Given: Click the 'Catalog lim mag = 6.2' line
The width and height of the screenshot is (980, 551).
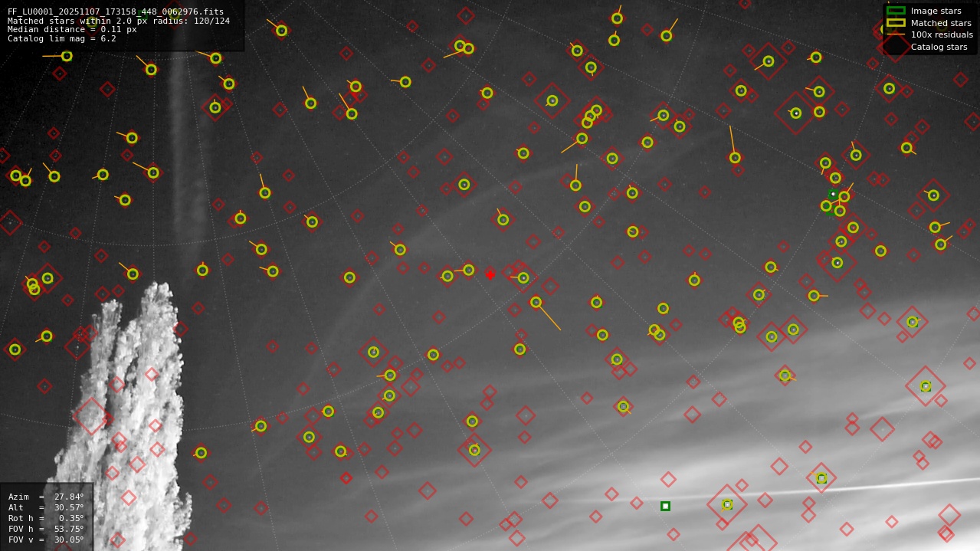Looking at the screenshot, I should (x=62, y=38).
